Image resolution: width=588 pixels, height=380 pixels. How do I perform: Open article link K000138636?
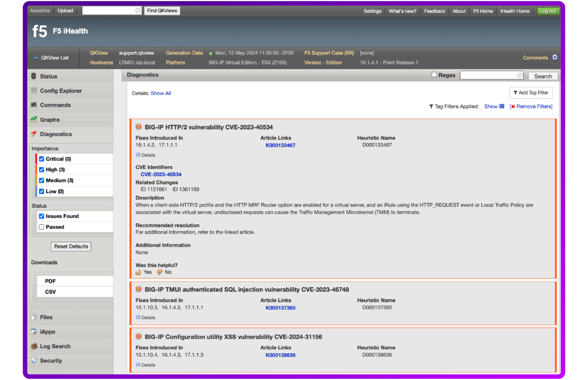click(x=280, y=355)
